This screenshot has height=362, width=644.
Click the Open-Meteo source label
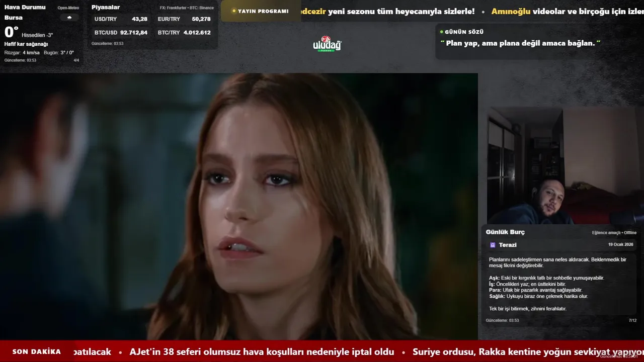point(68,8)
